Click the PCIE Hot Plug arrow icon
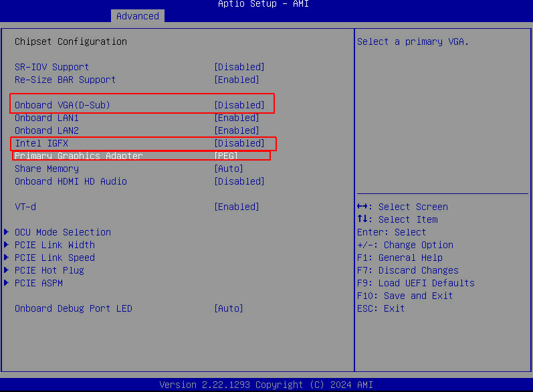 click(x=7, y=270)
